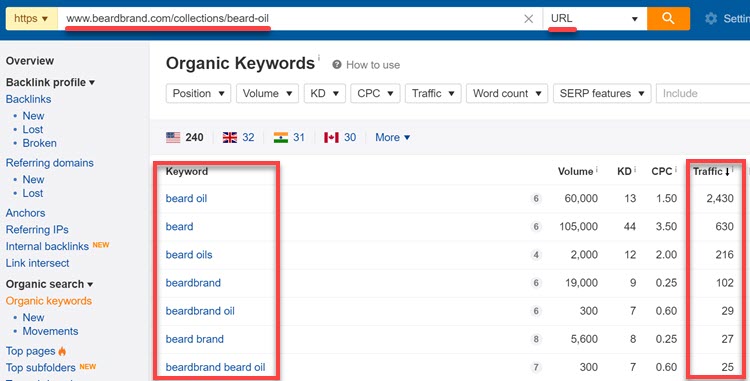Select the India flag icon
Screen dimensions: 750x381
[281, 138]
